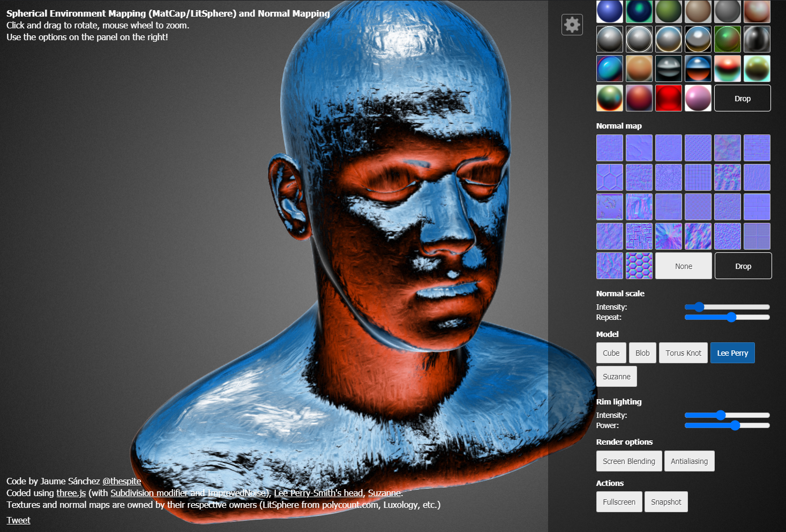
Task: Apply the cracked stone mosaic normal map
Action: click(639, 236)
